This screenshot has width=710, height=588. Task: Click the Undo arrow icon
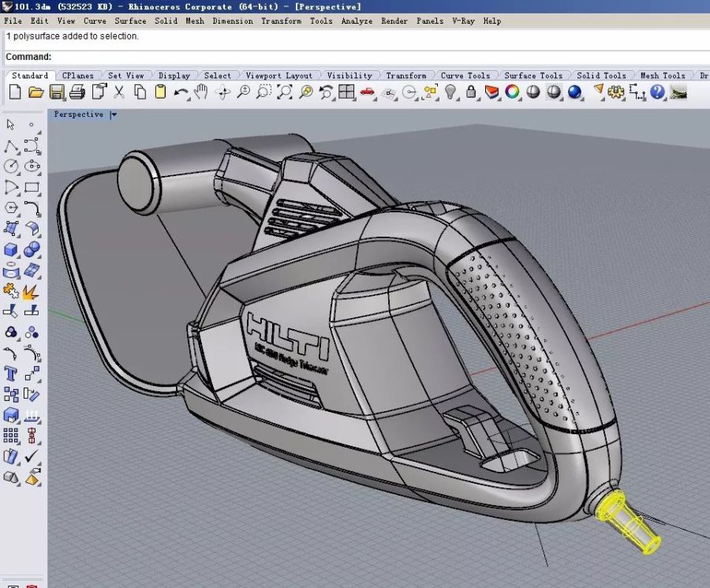(181, 92)
